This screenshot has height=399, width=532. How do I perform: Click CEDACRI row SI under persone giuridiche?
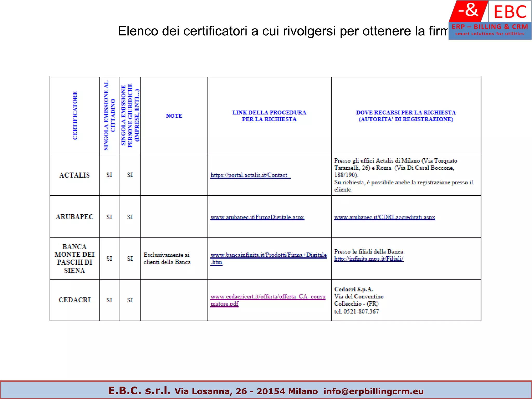tap(130, 300)
